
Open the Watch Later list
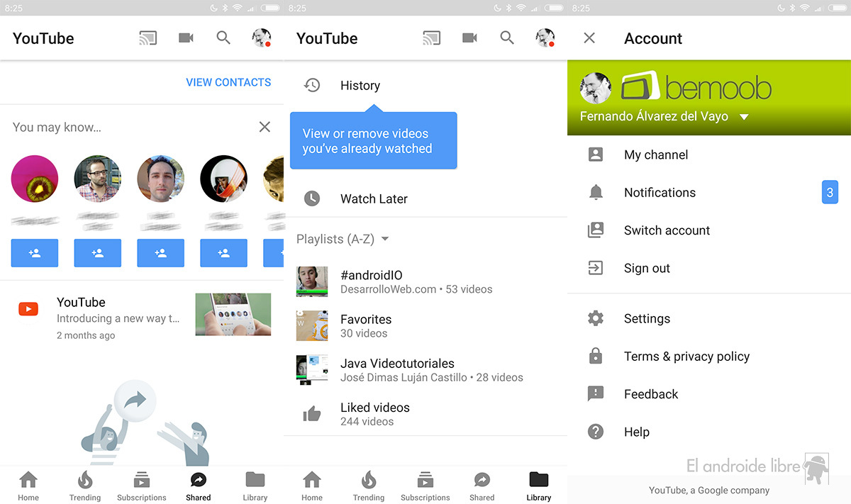pyautogui.click(x=425, y=198)
